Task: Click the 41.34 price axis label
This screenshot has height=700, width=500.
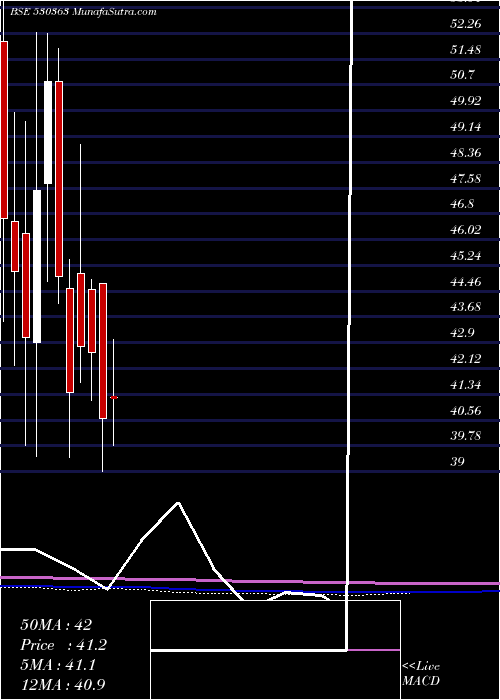Action: pos(466,385)
